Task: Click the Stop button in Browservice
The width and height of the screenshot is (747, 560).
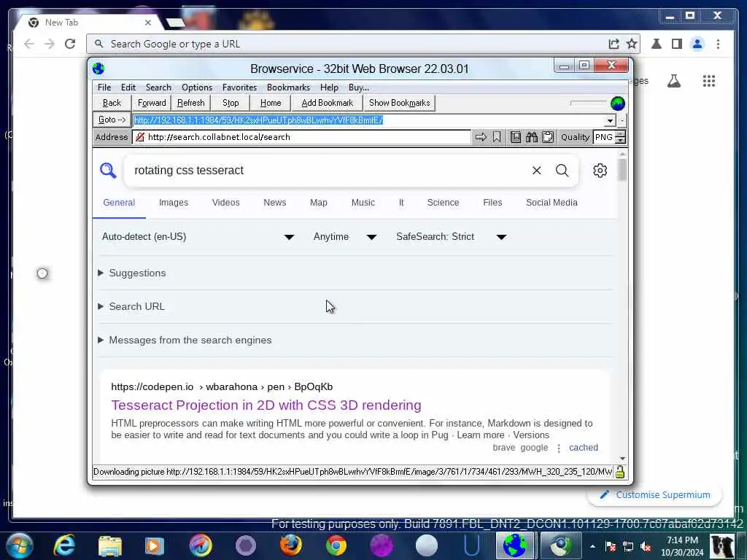Action: [x=231, y=103]
